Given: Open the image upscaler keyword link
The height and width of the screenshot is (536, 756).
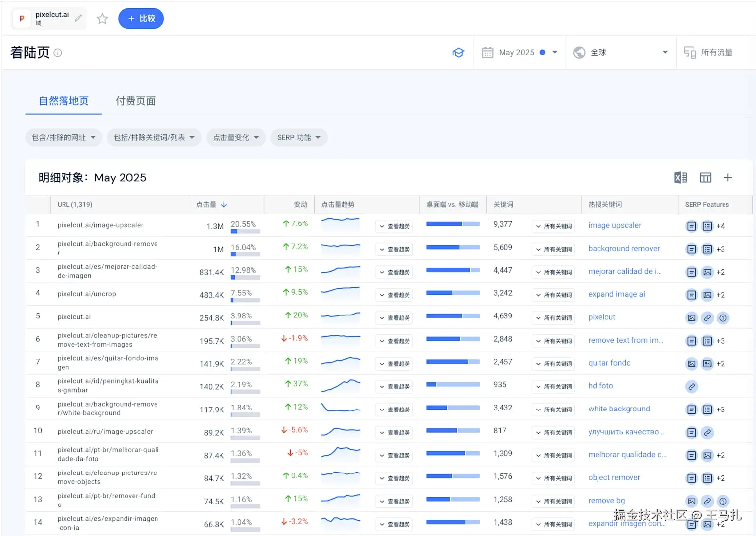Looking at the screenshot, I should pos(615,225).
